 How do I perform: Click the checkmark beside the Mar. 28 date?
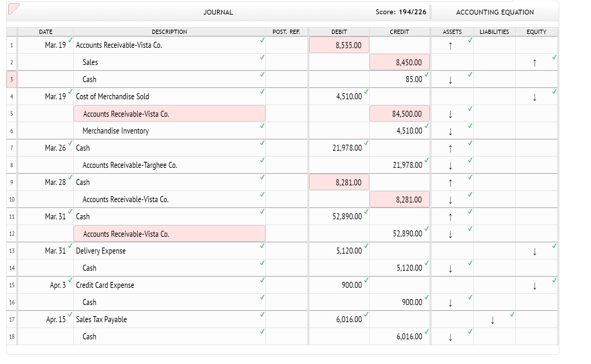70,177
